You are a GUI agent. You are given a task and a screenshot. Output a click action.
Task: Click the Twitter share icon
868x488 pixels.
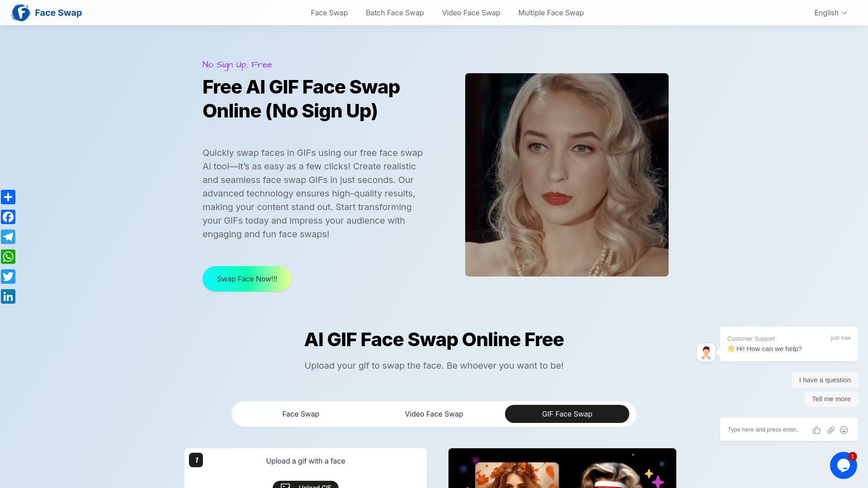pos(8,277)
